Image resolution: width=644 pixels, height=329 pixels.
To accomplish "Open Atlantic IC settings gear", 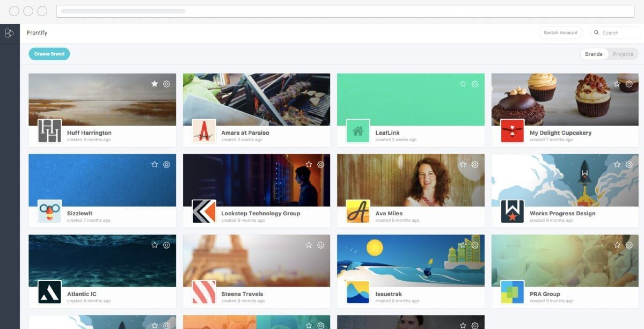I will click(x=166, y=245).
